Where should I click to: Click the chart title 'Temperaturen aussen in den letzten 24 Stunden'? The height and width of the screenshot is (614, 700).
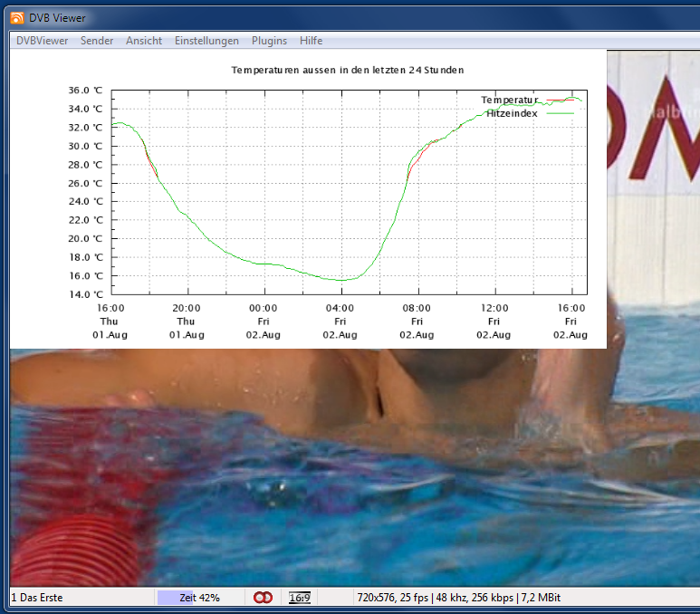click(x=348, y=70)
